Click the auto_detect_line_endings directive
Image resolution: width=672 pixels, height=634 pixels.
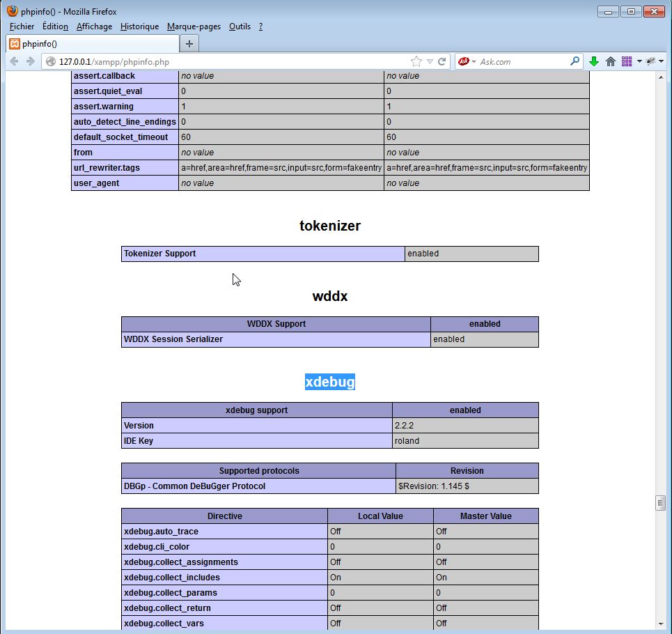pos(125,122)
